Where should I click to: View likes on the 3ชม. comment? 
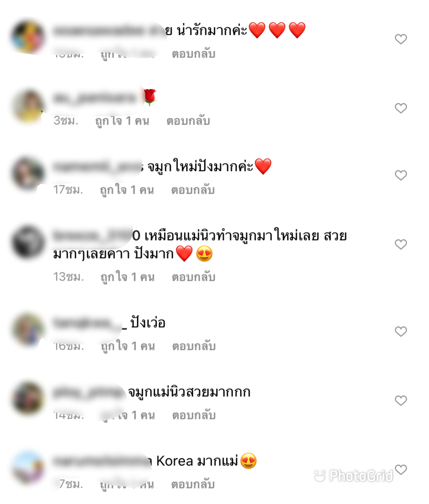point(122,121)
